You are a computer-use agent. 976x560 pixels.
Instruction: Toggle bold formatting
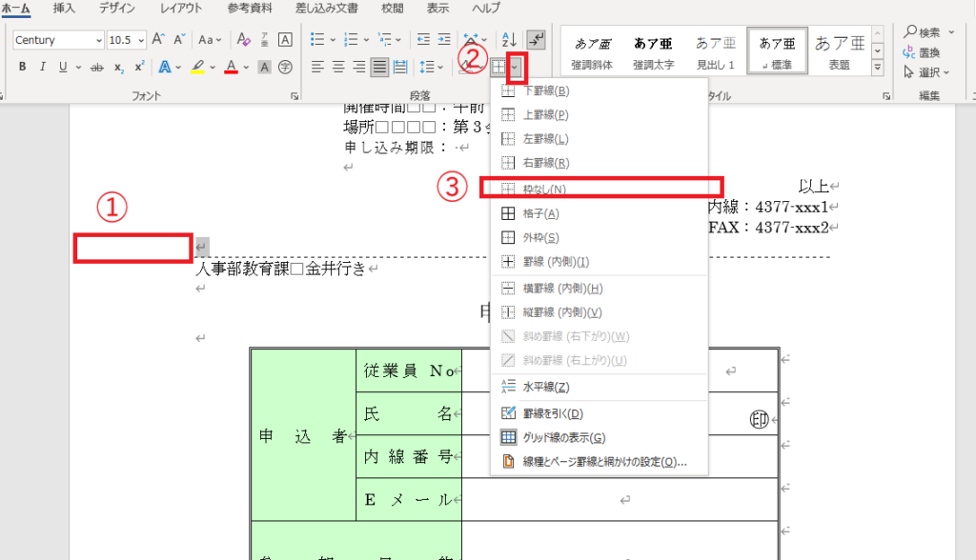pyautogui.click(x=23, y=67)
